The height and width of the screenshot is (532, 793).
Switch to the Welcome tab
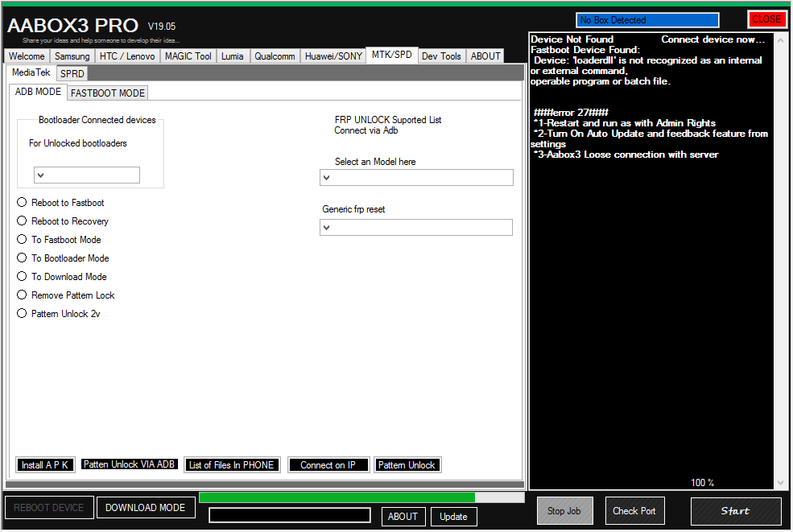pos(27,56)
